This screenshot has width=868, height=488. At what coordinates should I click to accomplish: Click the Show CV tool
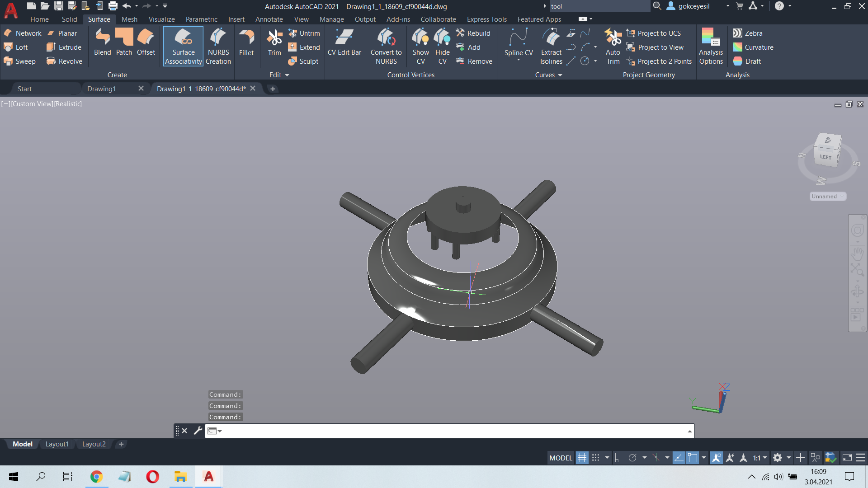click(x=420, y=47)
